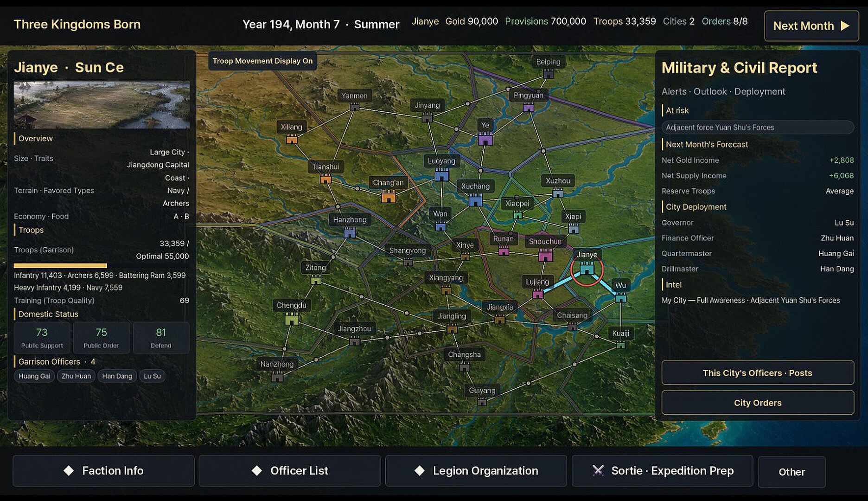868x501 pixels.
Task: Toggle Troop Movement Display On
Action: coord(262,61)
